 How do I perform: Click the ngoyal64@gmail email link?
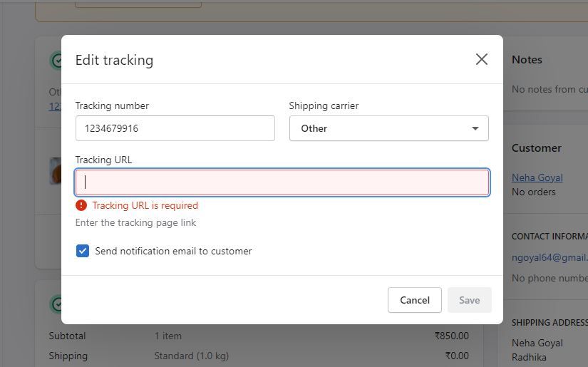coord(549,257)
